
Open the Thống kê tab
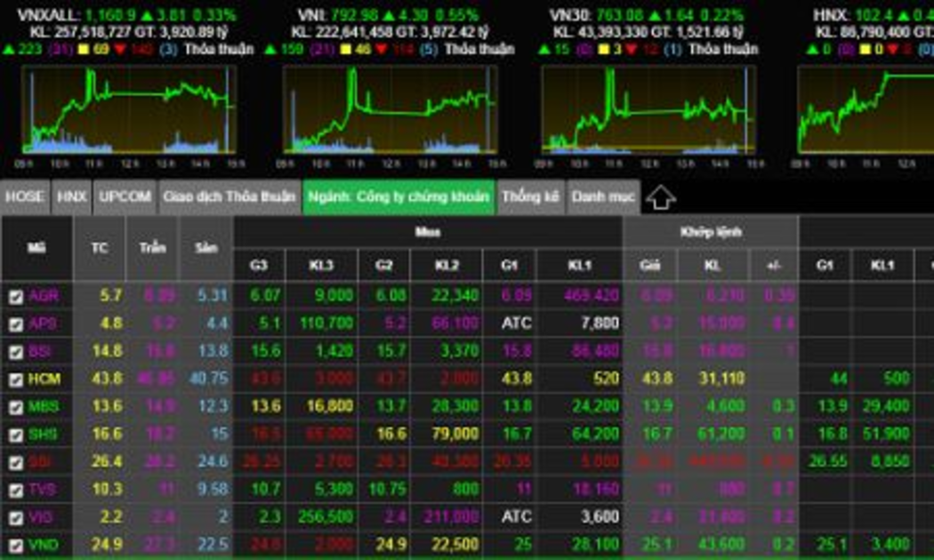point(529,197)
